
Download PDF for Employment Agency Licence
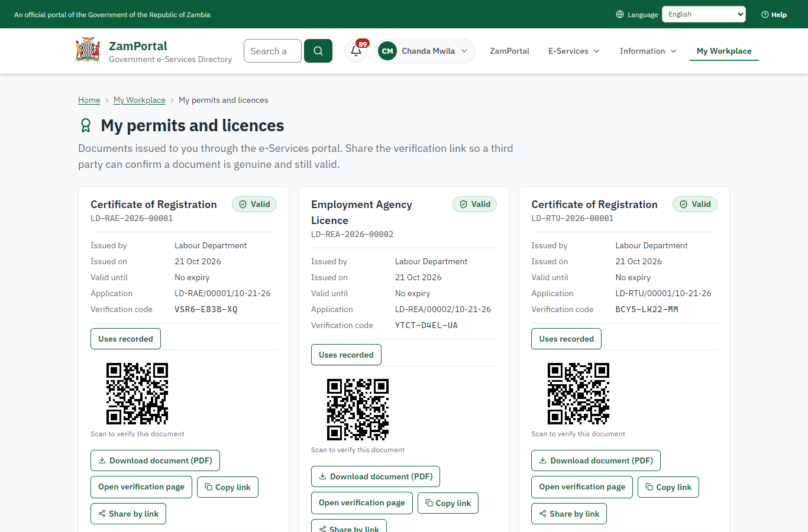click(x=376, y=476)
